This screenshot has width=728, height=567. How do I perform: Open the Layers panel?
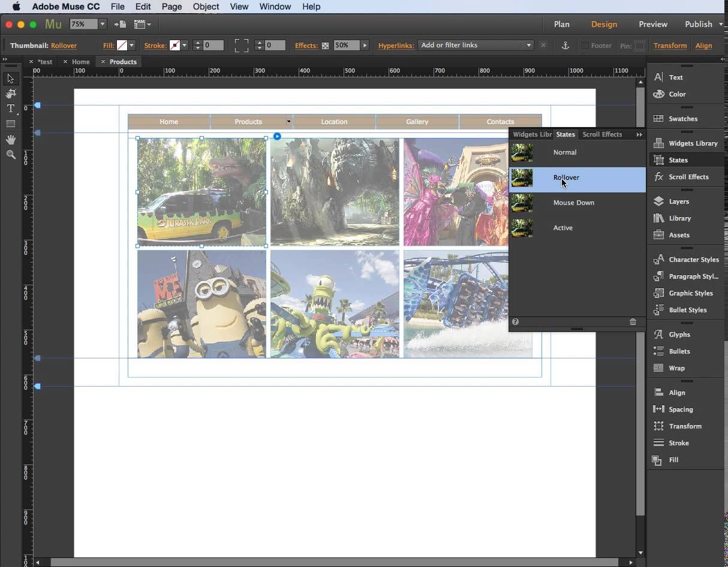[679, 201]
